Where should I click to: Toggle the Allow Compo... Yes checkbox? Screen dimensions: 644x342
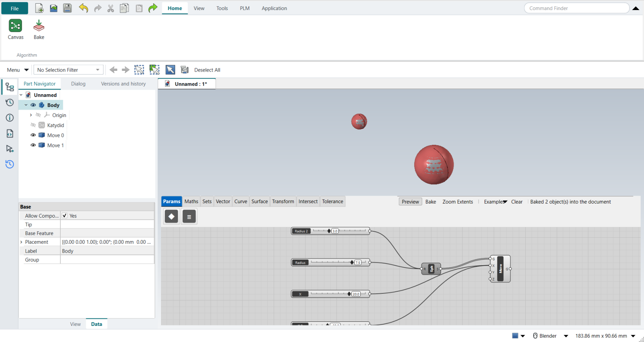64,216
